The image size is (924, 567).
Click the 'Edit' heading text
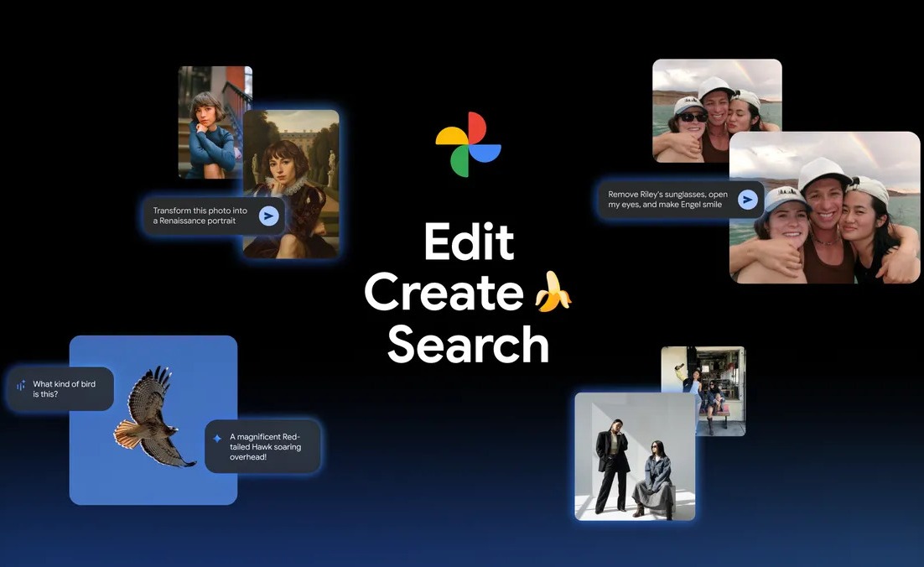pos(468,242)
